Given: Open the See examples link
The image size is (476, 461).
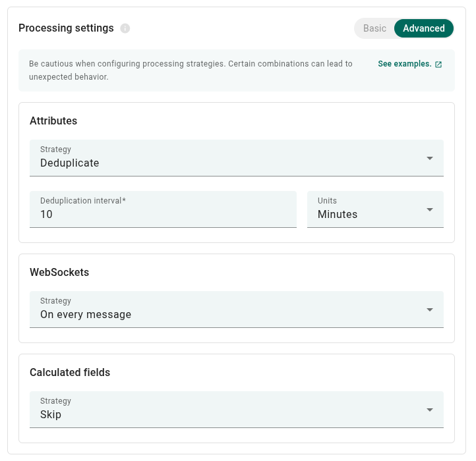Looking at the screenshot, I should (404, 64).
